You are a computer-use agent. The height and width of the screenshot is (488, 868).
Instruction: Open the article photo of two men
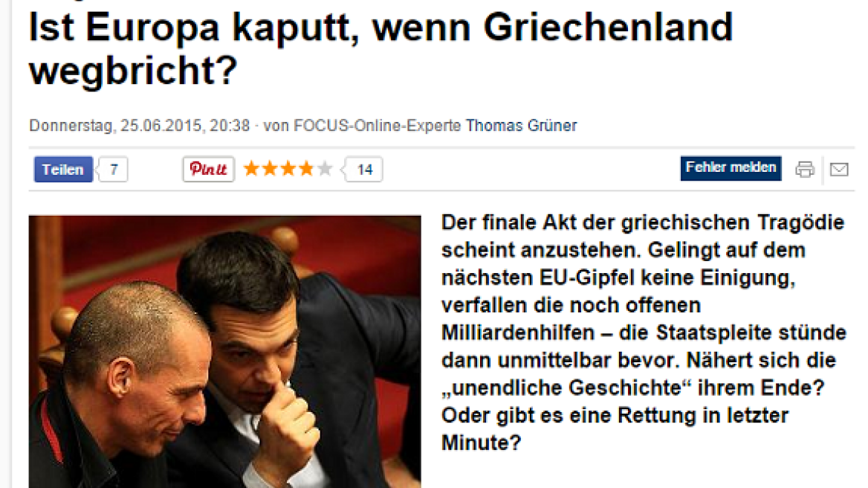pos(224,352)
